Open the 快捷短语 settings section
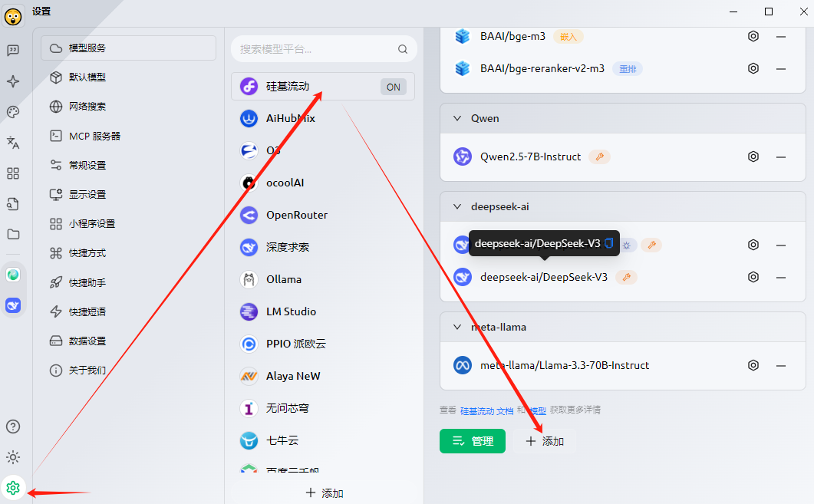The width and height of the screenshot is (814, 504). [x=129, y=312]
